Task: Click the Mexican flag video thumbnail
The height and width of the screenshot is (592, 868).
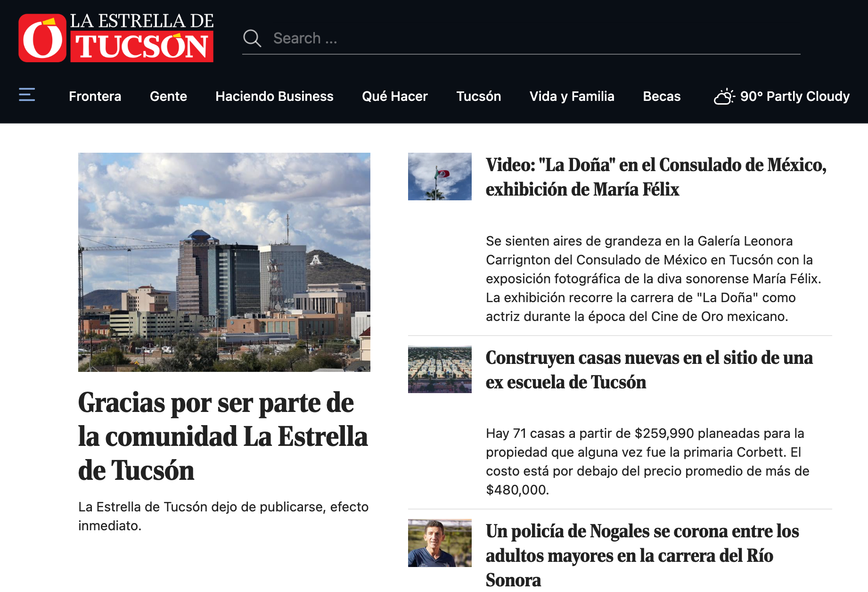Action: (x=440, y=176)
